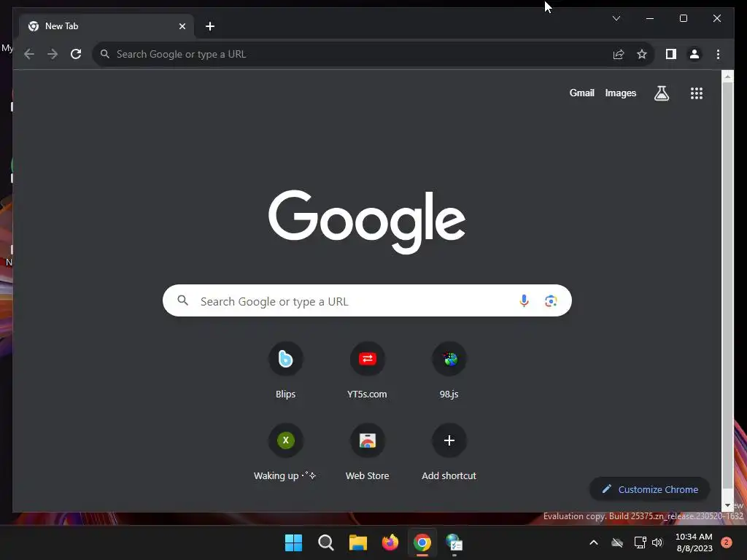Show hidden system tray icons
The width and height of the screenshot is (747, 560).
point(594,542)
